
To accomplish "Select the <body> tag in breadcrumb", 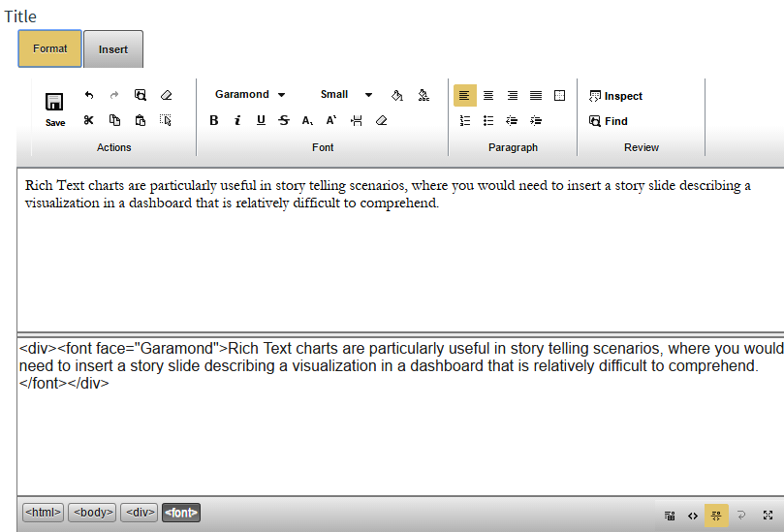I will click(92, 513).
